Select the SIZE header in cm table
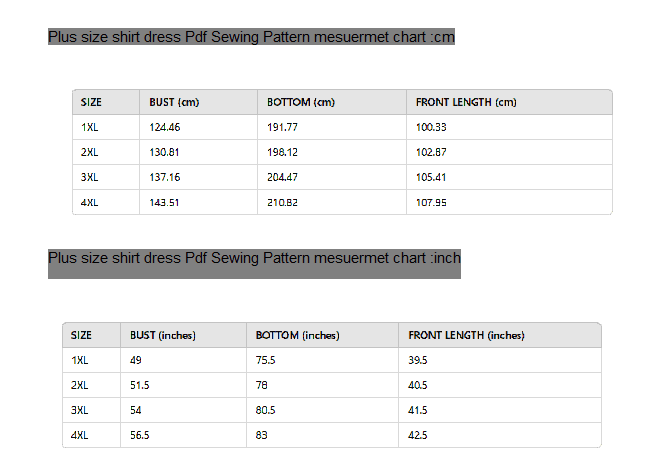 tap(91, 102)
